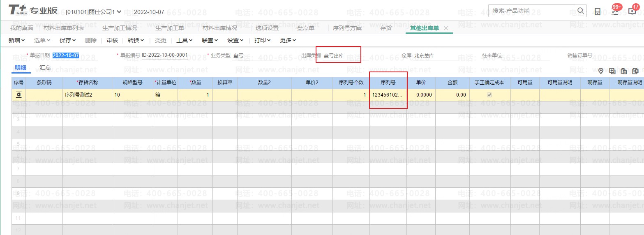
Task: Click the 单价 cell 0.0000
Action: [x=421, y=95]
